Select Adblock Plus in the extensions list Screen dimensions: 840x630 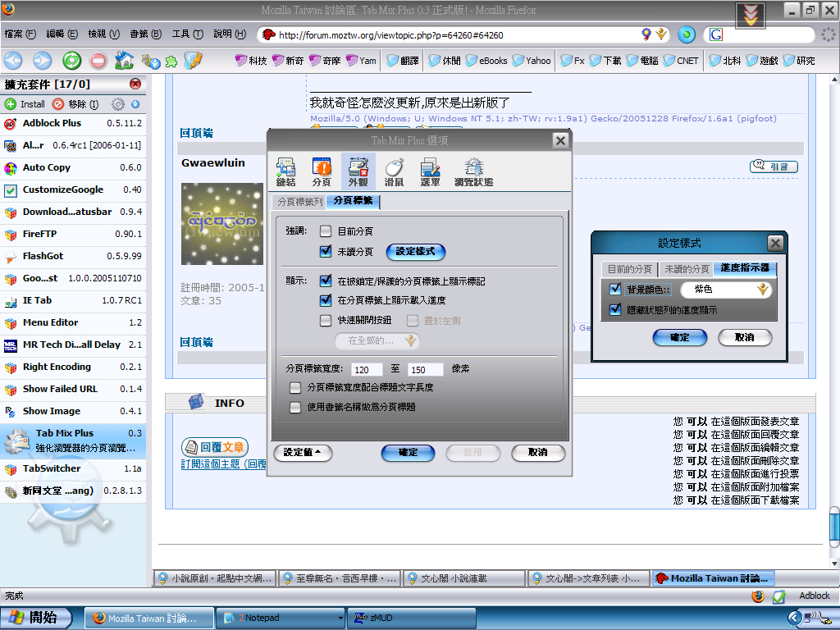tap(52, 123)
